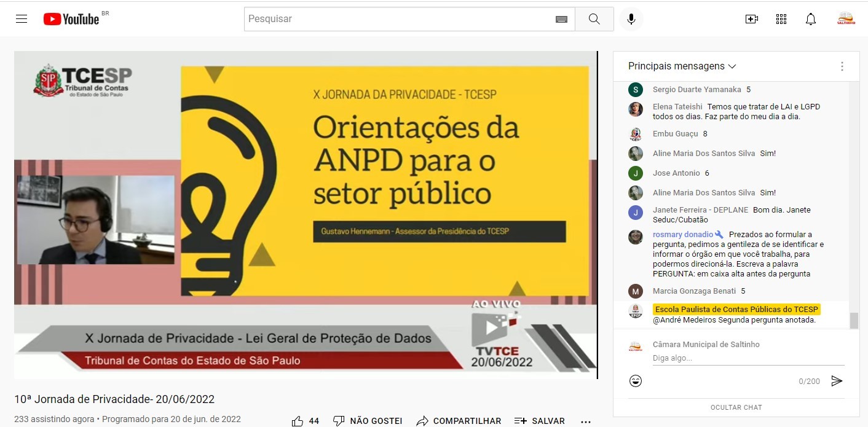The image size is (868, 427).
Task: Open the Create video button
Action: coord(751,19)
